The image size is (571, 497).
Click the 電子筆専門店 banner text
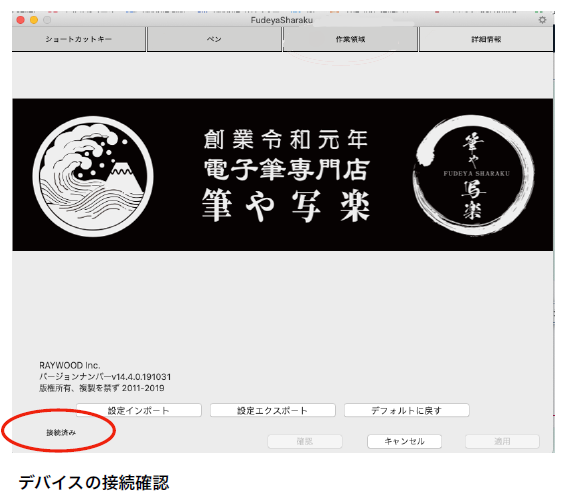coord(287,170)
